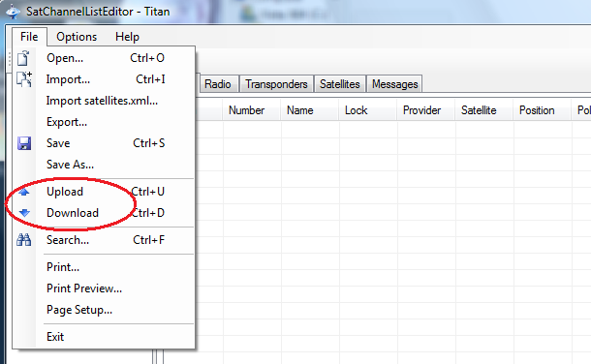Click the blue Download arrow icon
The image size is (591, 364).
(24, 213)
